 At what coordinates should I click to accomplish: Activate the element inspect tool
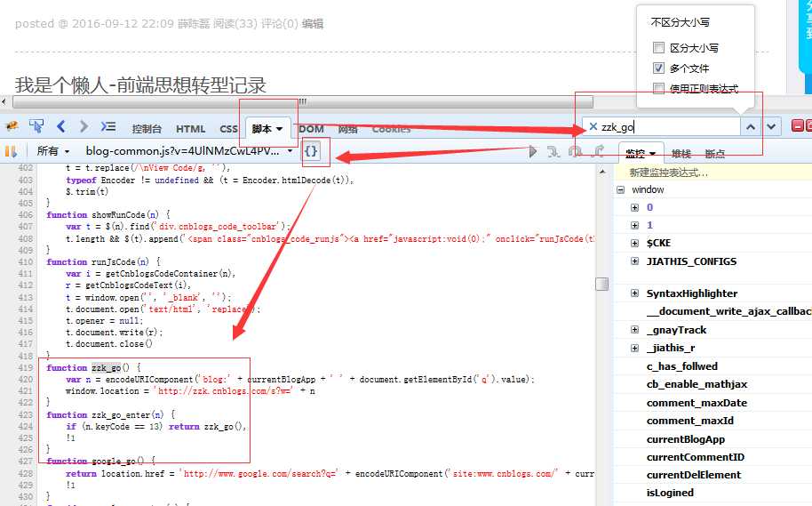(36, 126)
